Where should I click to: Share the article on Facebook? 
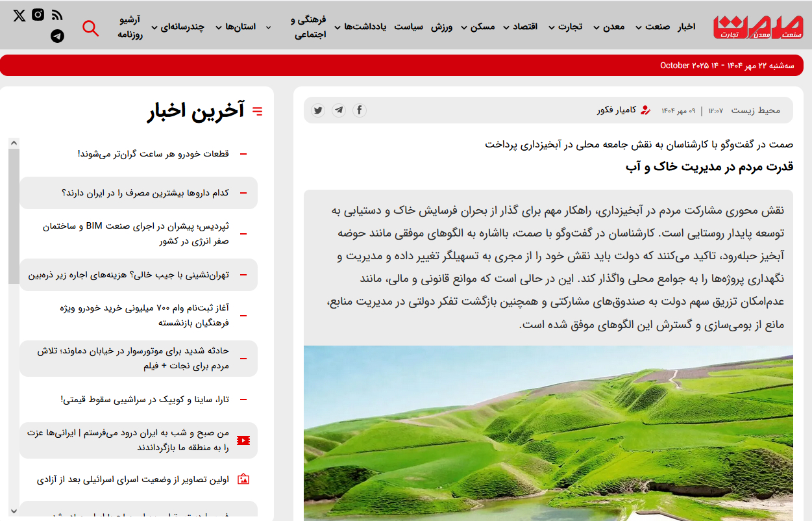click(360, 110)
